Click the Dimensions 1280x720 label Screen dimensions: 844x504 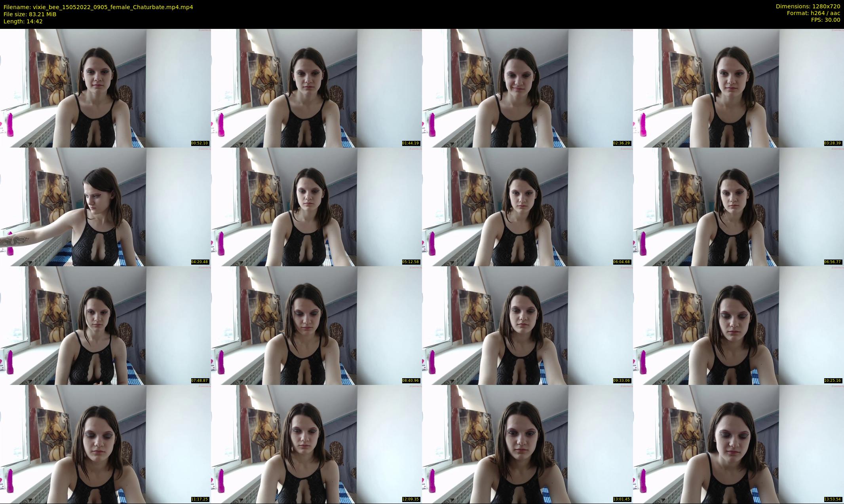pyautogui.click(x=808, y=6)
